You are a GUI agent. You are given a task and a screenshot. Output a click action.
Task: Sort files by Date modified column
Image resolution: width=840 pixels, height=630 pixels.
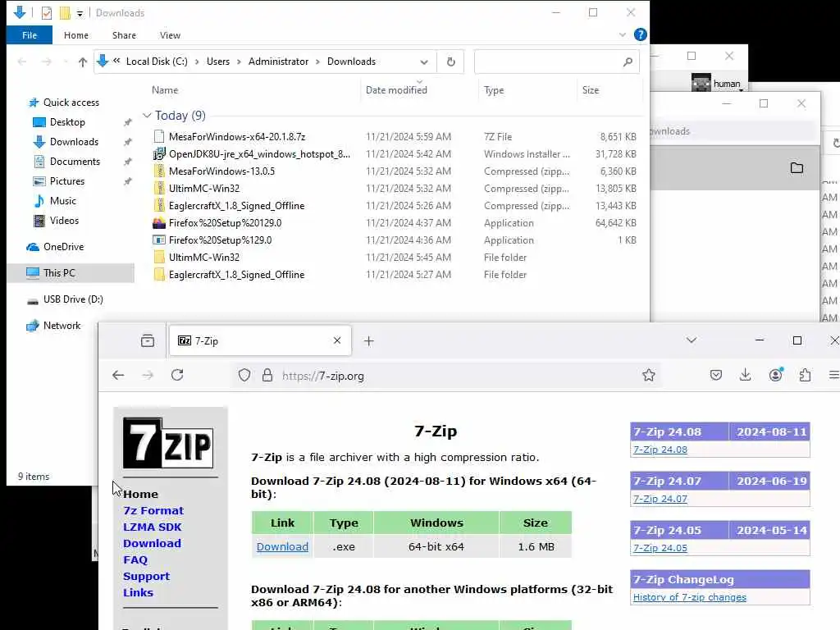396,90
